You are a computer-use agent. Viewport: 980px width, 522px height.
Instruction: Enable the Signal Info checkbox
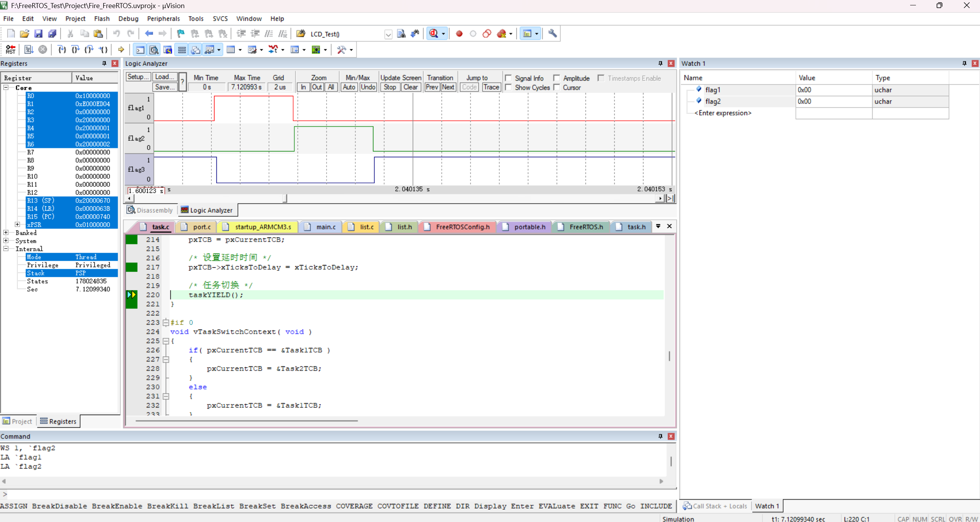pyautogui.click(x=508, y=78)
